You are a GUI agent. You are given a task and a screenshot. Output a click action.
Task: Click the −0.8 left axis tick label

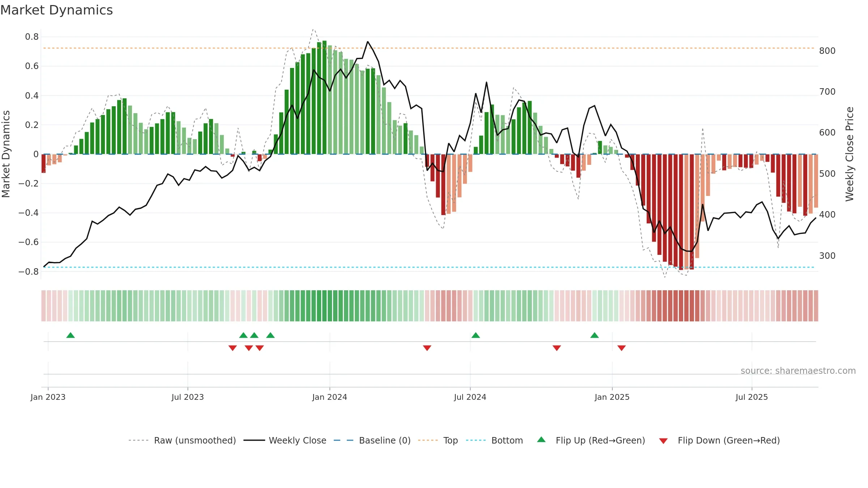pos(29,271)
